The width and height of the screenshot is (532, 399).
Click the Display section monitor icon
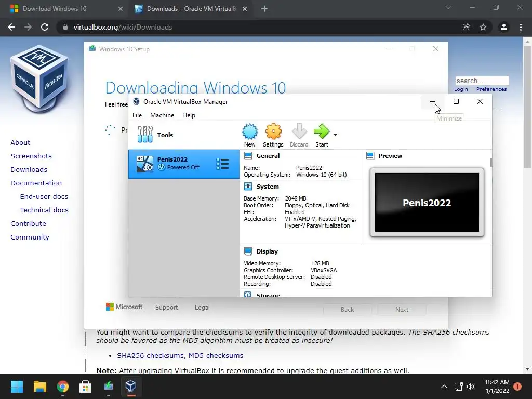pyautogui.click(x=248, y=251)
